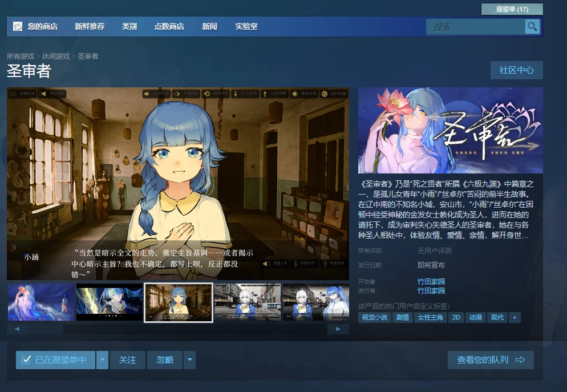Viewport: 567px width, 392px height.
Task: Select the second thumbnail with lightning
Action: pos(109,302)
